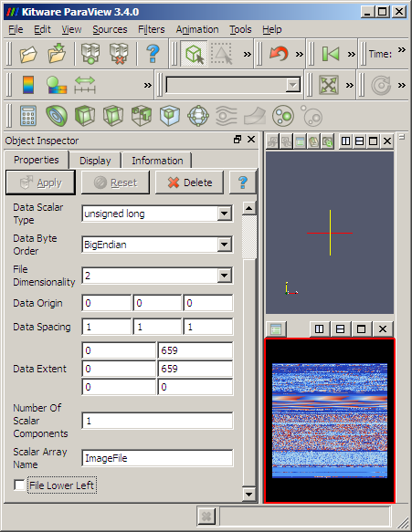Open the Animation menu

(197, 29)
